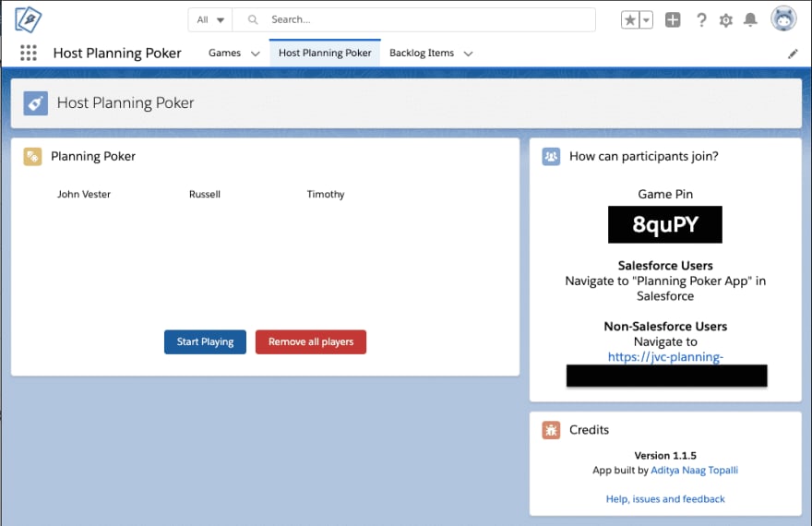This screenshot has height=526, width=812.
Task: Click the Credits card title
Action: click(x=589, y=430)
